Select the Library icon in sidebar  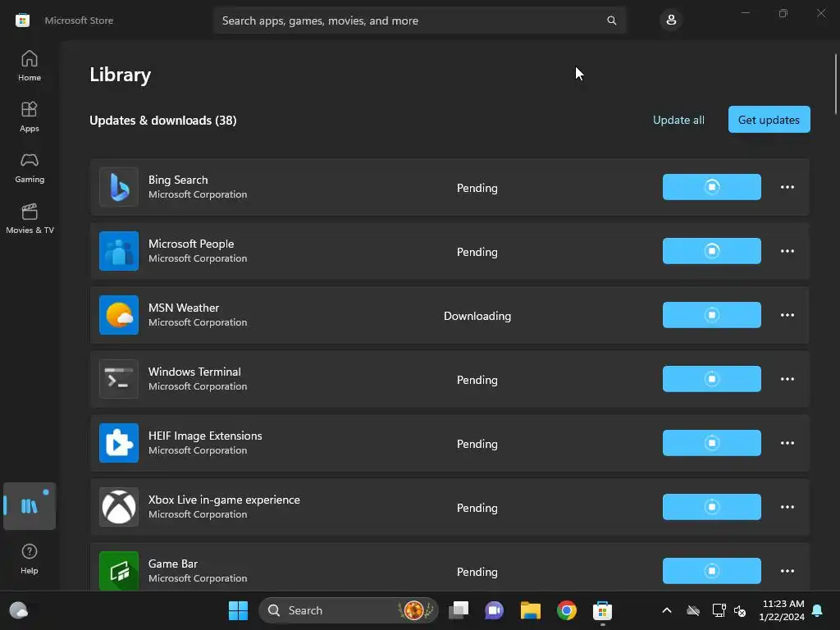pos(30,505)
